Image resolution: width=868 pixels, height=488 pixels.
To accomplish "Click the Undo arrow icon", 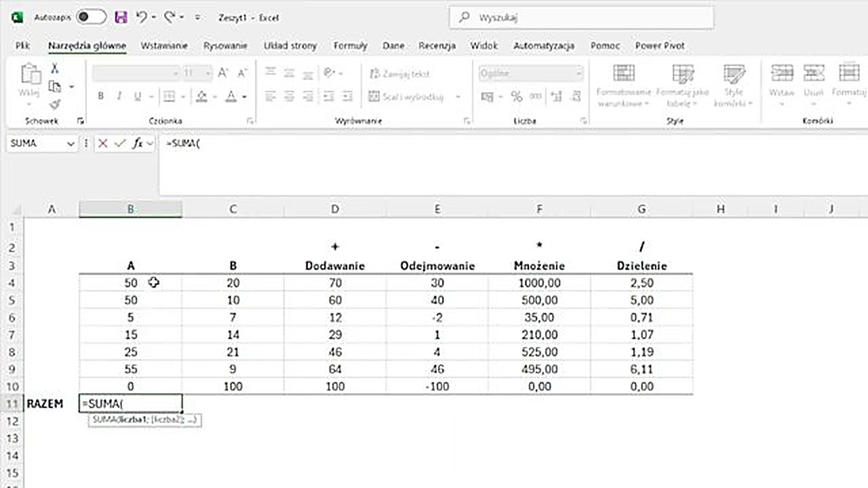I will tap(141, 18).
